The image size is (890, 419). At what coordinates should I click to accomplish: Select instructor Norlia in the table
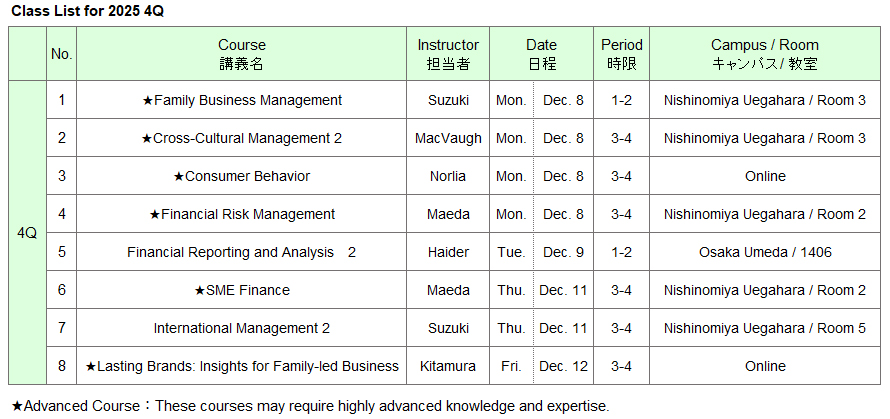tap(448, 176)
